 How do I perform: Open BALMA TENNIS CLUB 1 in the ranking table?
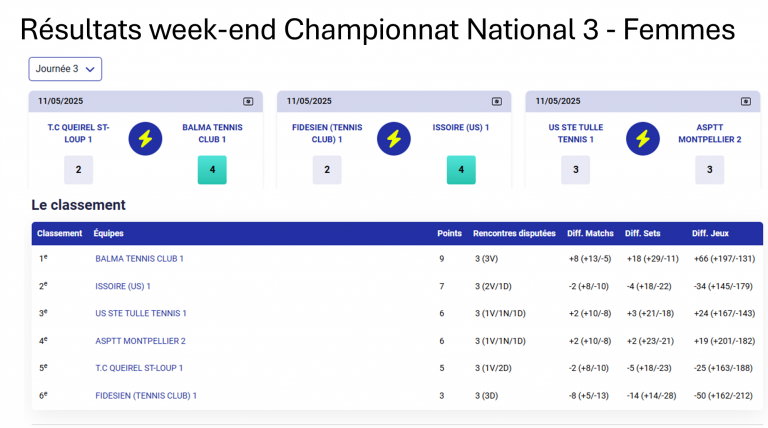coord(139,258)
